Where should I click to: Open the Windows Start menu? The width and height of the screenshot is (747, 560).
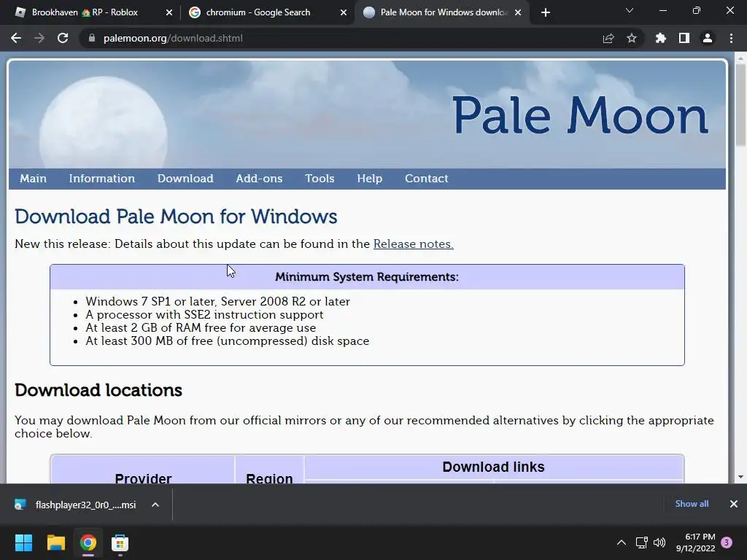(23, 542)
